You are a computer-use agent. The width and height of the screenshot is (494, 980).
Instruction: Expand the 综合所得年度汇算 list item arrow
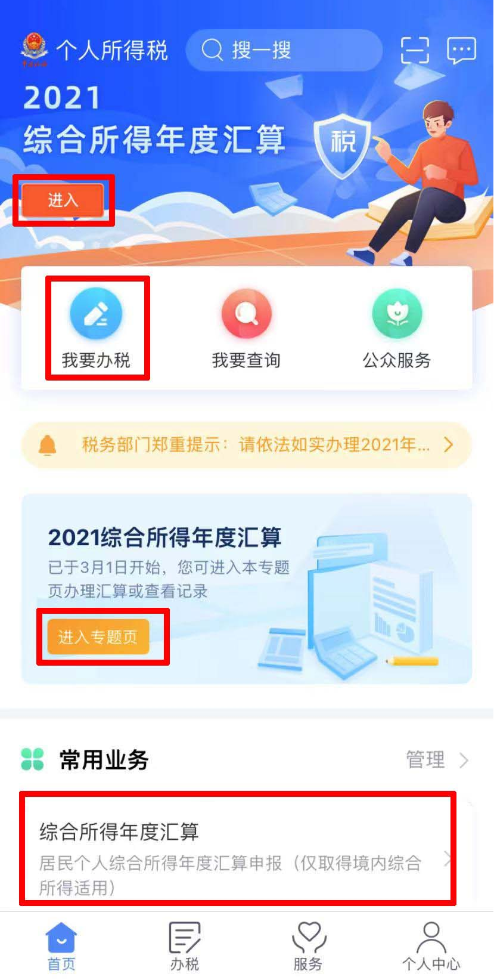click(448, 859)
